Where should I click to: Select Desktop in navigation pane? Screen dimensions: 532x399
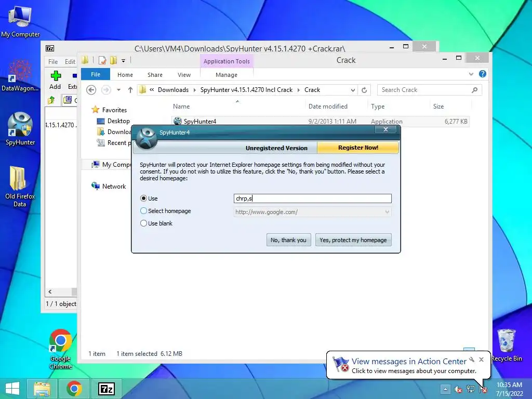118,121
